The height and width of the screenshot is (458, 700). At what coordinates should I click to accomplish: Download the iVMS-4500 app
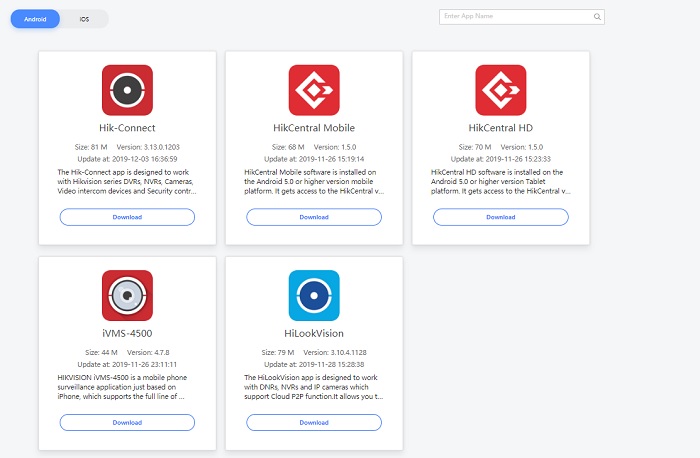127,422
